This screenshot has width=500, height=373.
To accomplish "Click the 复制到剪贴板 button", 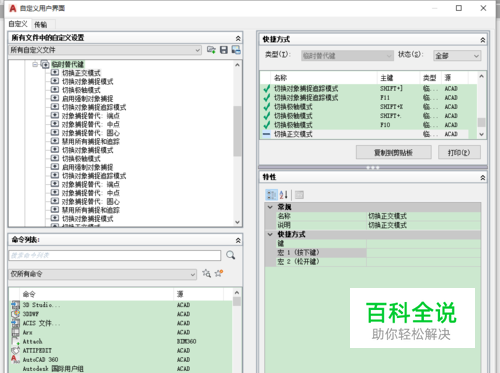I will point(394,152).
